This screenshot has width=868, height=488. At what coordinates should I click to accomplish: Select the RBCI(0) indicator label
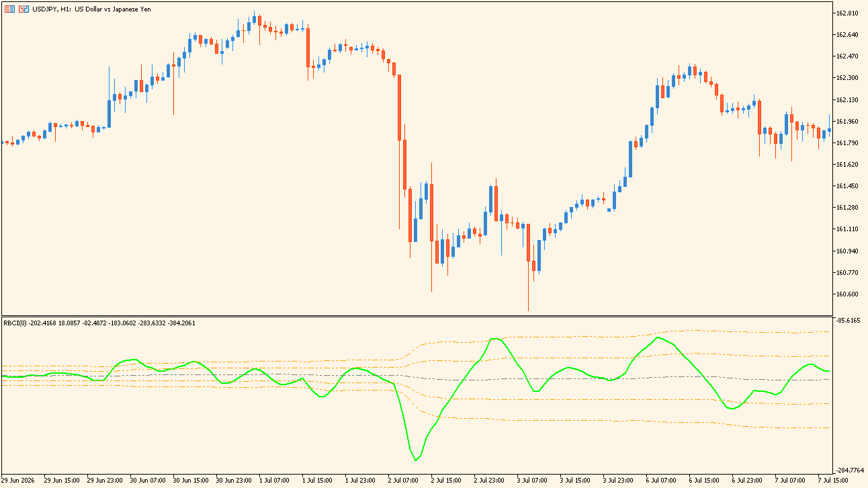[15, 323]
